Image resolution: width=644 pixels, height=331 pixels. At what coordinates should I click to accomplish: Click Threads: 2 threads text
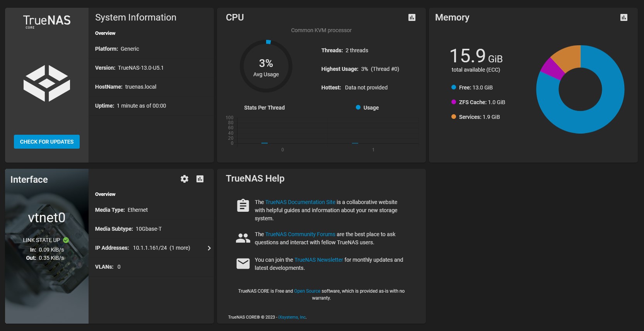click(x=345, y=50)
